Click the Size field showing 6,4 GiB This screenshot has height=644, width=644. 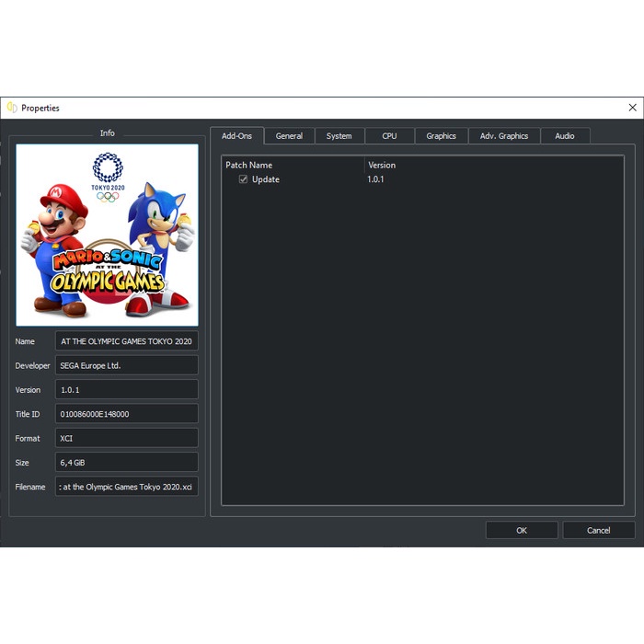[x=127, y=463]
